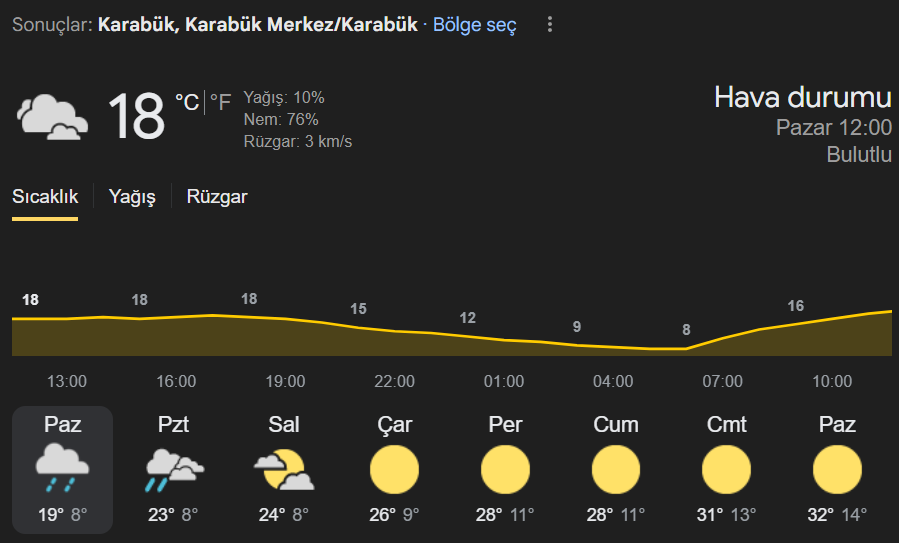The height and width of the screenshot is (543, 899).
Task: Switch temperature unit to °C
Action: 187,102
